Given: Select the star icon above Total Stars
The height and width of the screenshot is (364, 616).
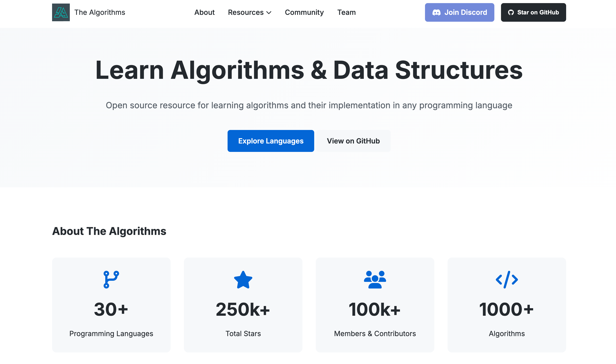Looking at the screenshot, I should (243, 280).
